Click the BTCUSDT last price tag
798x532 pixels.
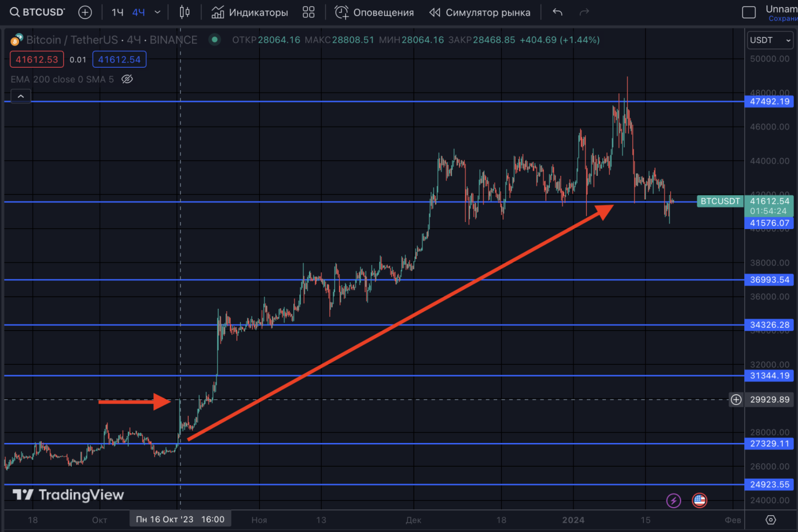click(x=720, y=201)
